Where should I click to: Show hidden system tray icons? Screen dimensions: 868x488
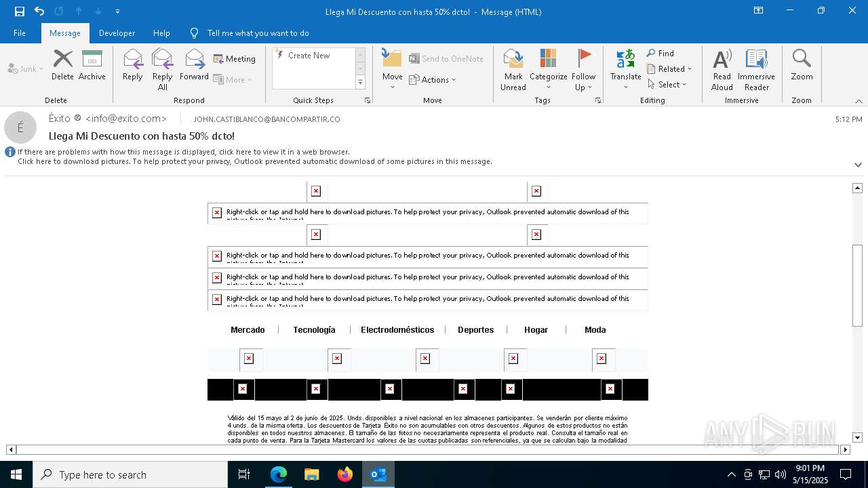click(x=731, y=474)
